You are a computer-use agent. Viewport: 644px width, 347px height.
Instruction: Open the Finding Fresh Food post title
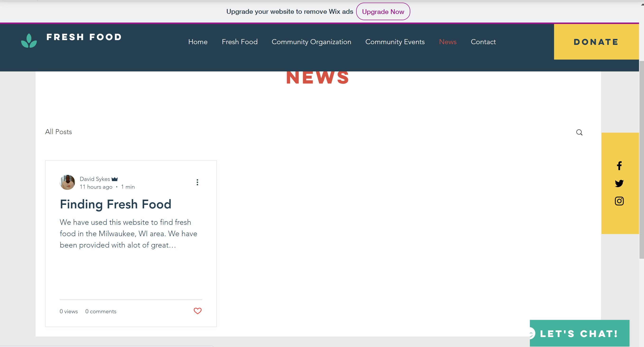point(116,204)
